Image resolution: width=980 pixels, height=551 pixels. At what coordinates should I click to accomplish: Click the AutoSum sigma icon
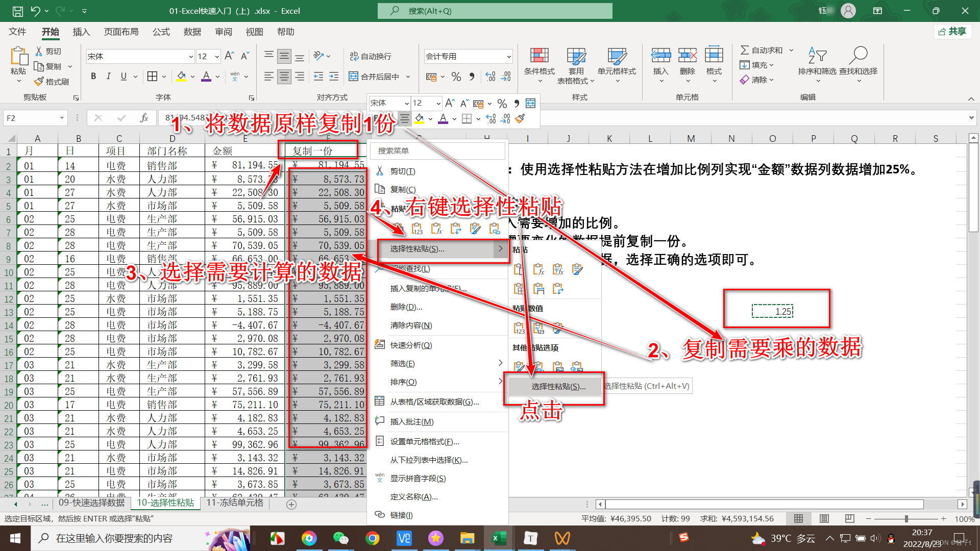tap(745, 50)
